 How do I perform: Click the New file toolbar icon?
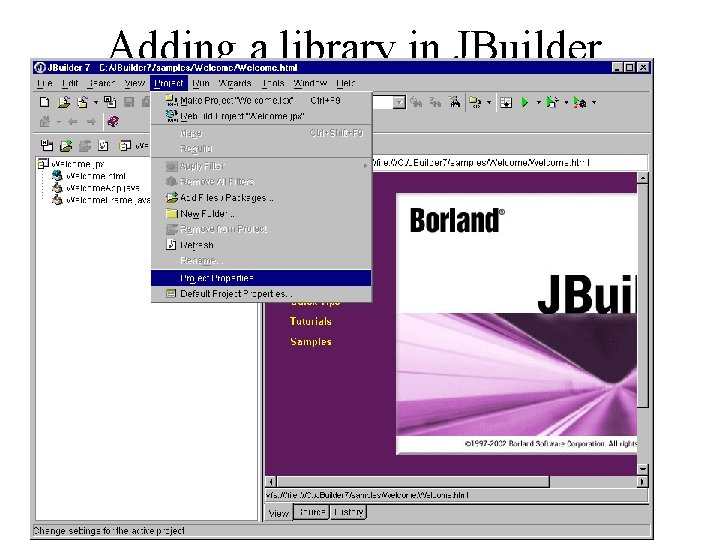[x=45, y=102]
